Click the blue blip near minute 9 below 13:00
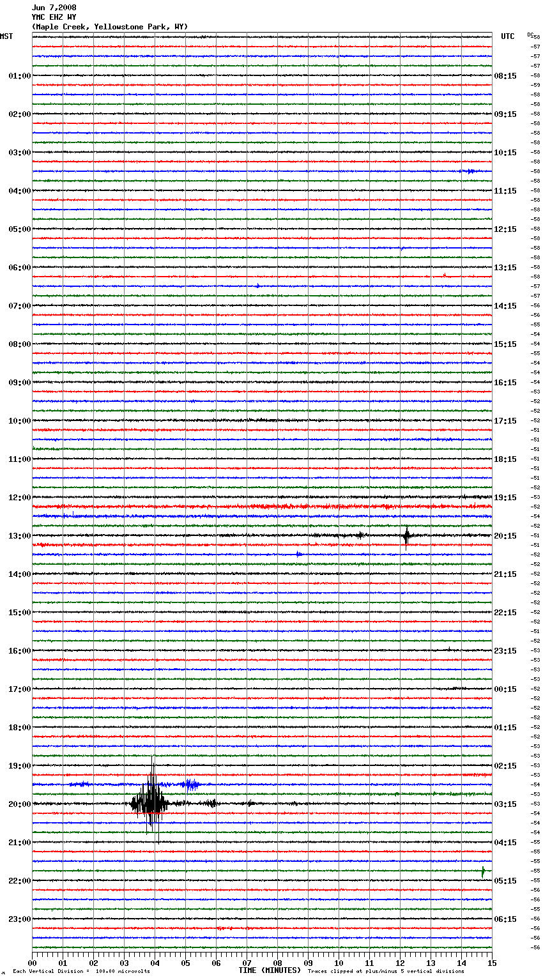The image size is (543, 980). click(298, 554)
